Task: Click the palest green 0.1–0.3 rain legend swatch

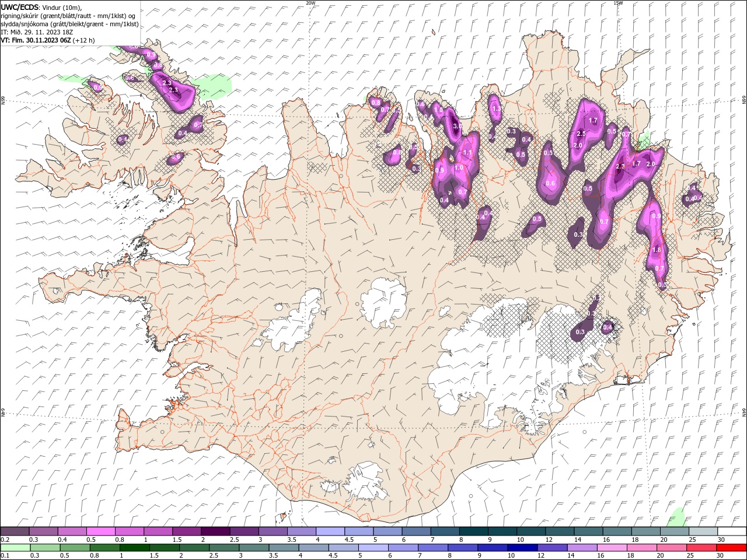Action: coord(15,548)
